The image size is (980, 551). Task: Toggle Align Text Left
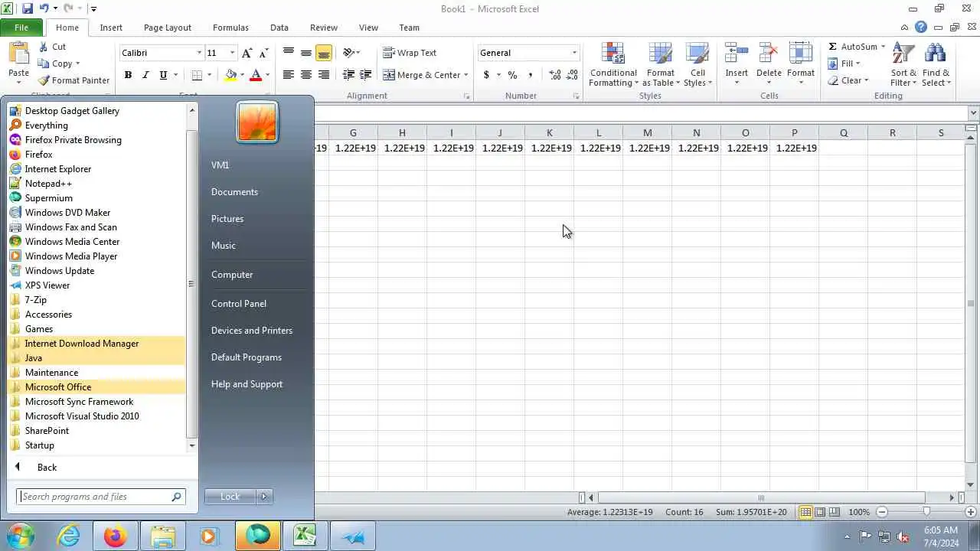coord(289,75)
